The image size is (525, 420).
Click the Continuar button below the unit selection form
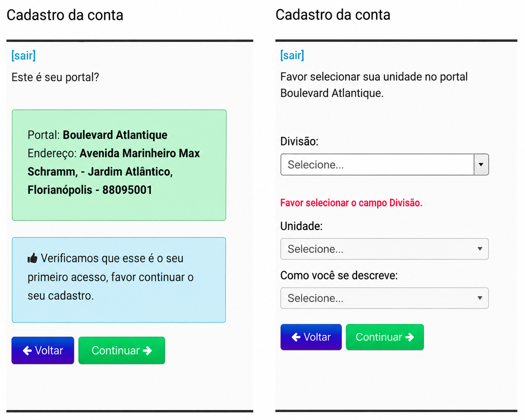[x=385, y=337]
